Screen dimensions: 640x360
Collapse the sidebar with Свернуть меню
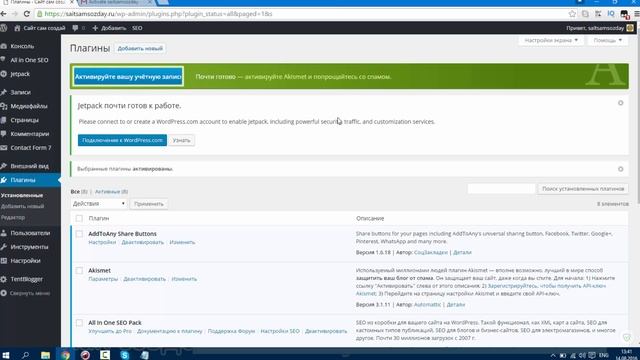(30, 293)
